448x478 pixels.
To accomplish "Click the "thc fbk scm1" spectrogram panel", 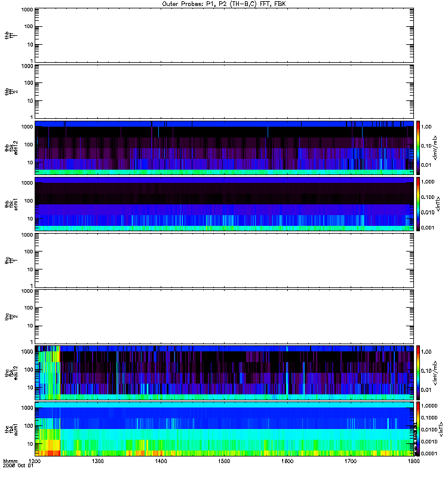I will pyautogui.click(x=225, y=429).
